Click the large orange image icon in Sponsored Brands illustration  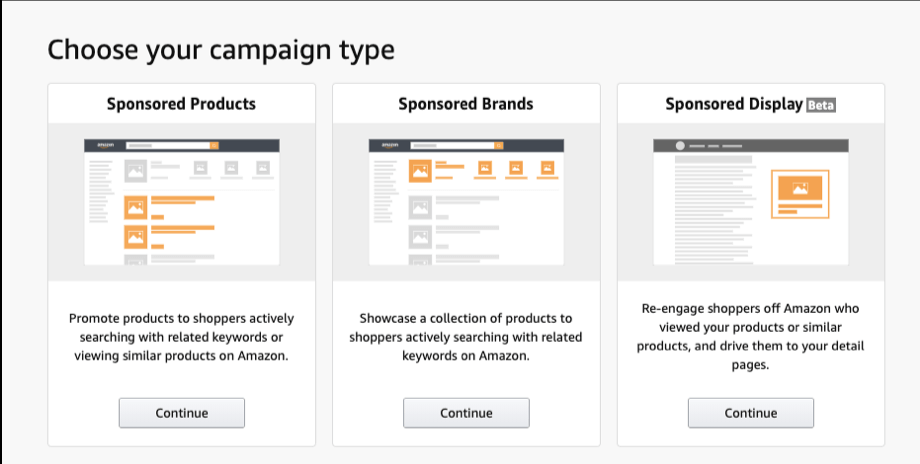coord(420,170)
